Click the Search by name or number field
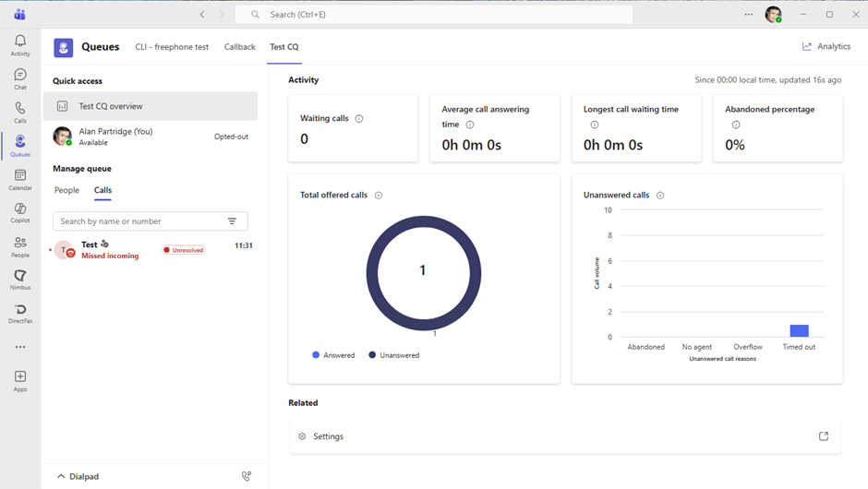The width and height of the screenshot is (868, 489). (139, 221)
